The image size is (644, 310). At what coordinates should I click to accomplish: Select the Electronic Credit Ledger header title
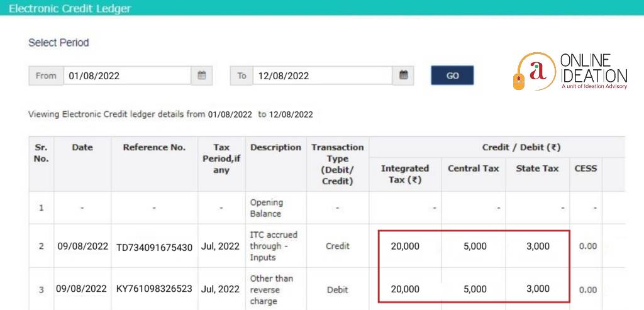70,8
